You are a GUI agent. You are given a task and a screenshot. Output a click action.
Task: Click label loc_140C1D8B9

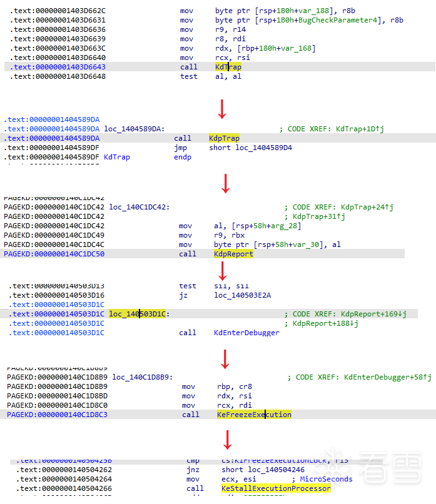[x=143, y=377]
